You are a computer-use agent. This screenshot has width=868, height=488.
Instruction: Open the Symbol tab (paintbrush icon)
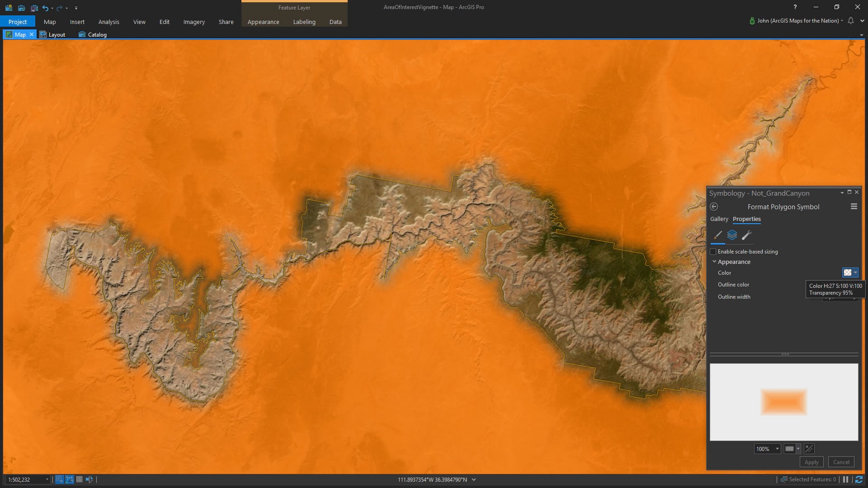pyautogui.click(x=717, y=235)
